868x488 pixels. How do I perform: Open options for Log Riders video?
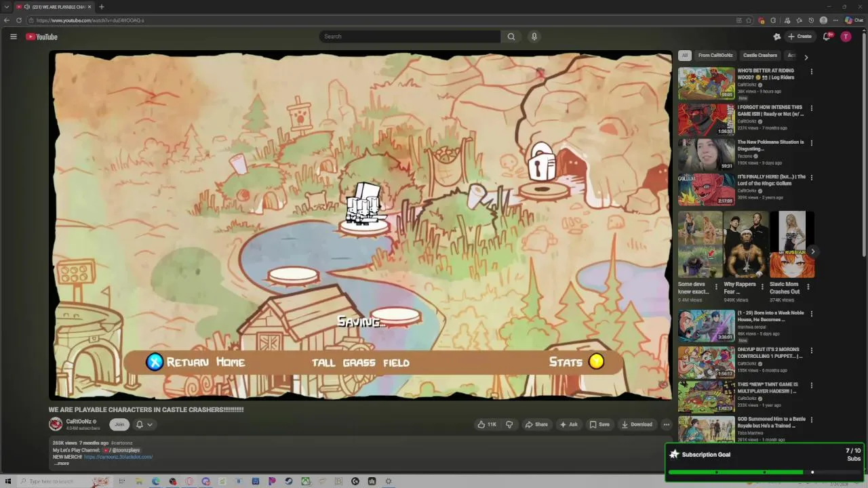tap(811, 71)
